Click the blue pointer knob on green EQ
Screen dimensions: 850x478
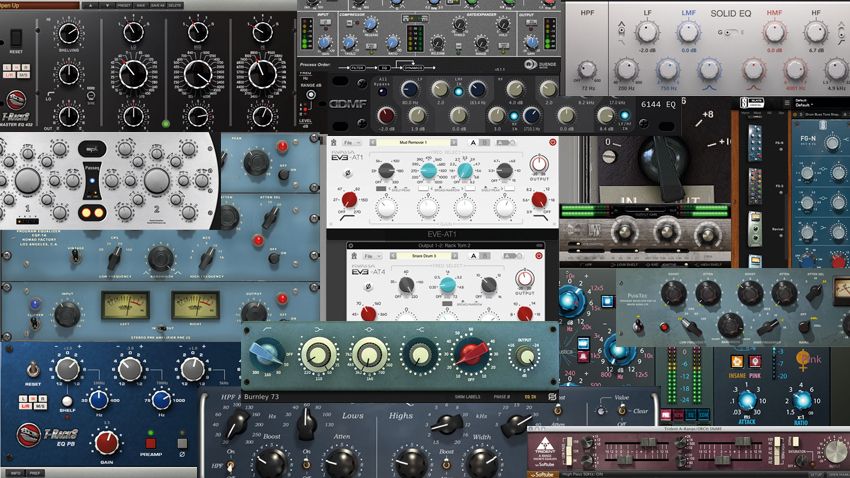coord(267,353)
